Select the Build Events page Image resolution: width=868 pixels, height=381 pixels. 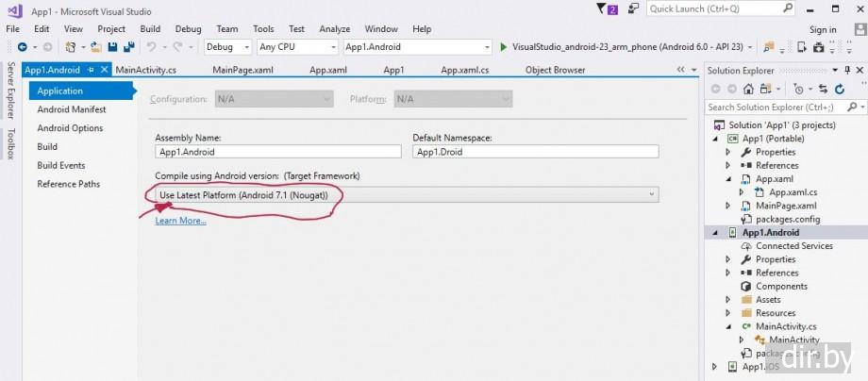click(x=61, y=165)
